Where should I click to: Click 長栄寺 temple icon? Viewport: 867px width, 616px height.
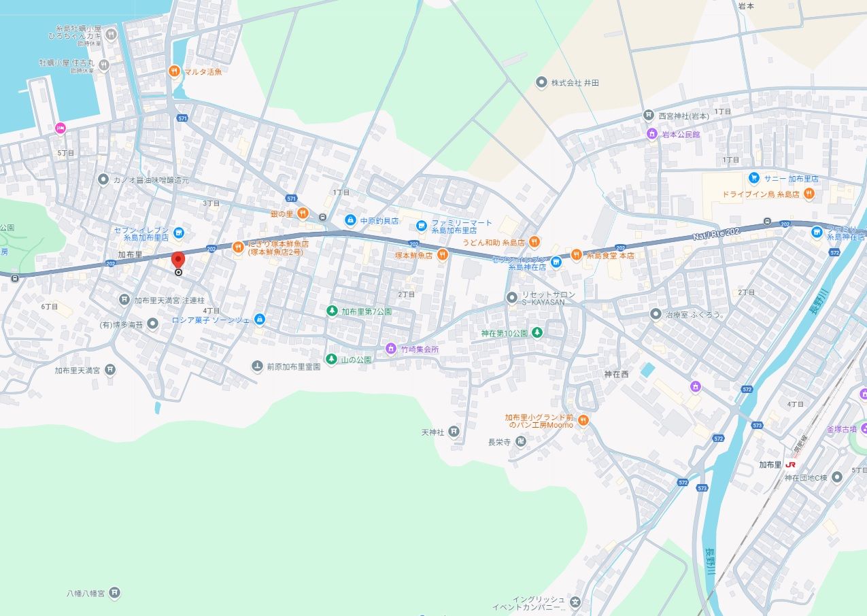(x=521, y=441)
